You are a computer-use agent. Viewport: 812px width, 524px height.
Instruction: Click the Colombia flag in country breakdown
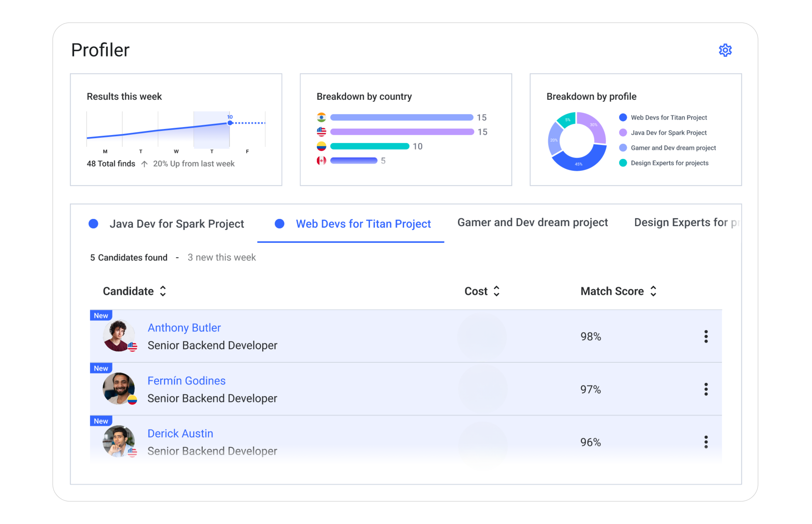(x=321, y=146)
